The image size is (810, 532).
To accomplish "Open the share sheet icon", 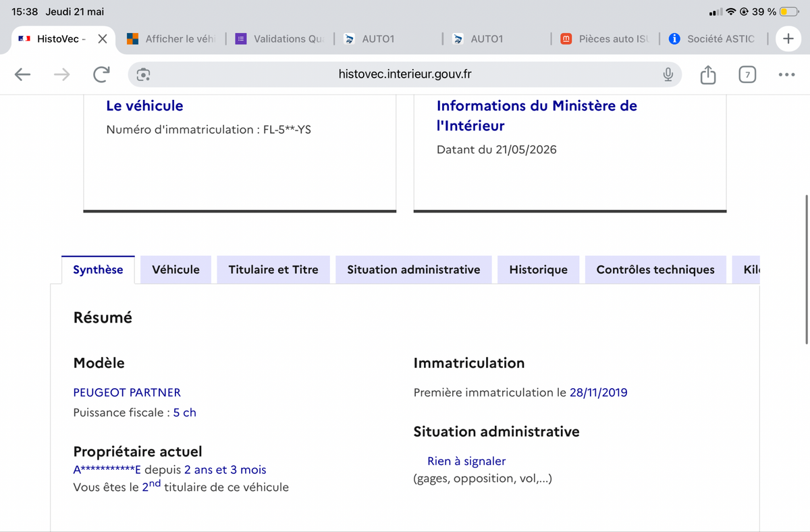I will [707, 74].
